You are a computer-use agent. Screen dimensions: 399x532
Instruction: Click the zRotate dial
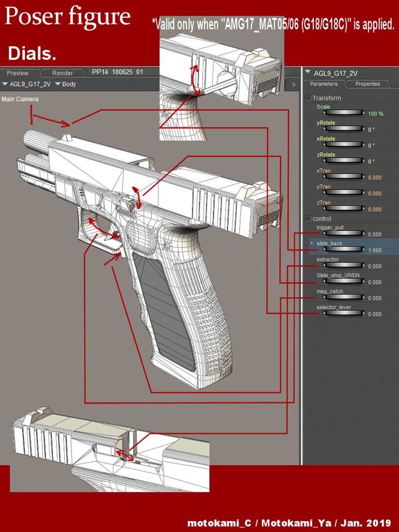click(x=344, y=161)
